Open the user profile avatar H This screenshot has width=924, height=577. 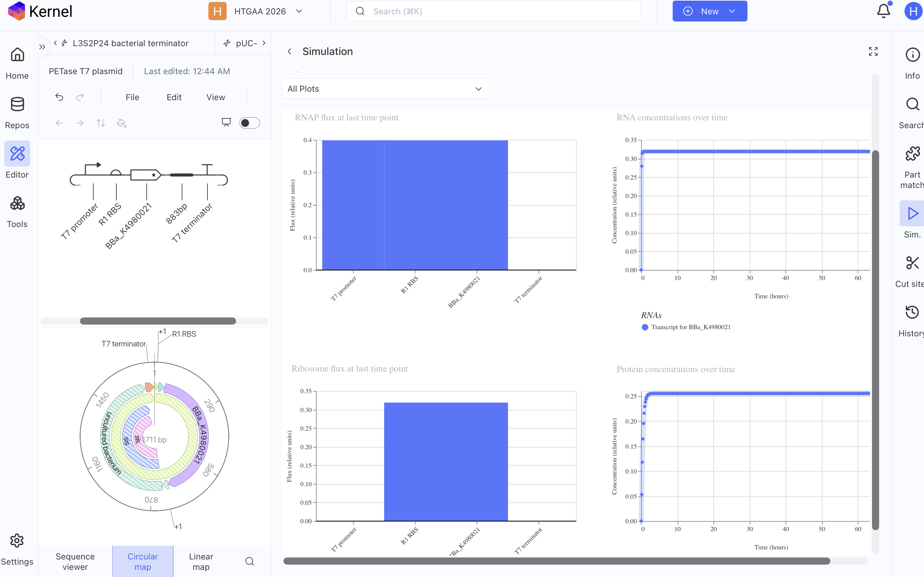(913, 11)
